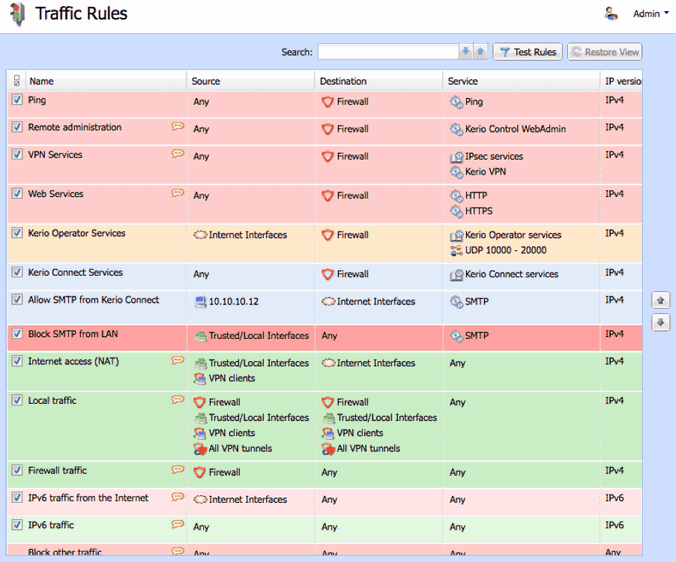
Task: Click the HTTPS service icon
Action: coord(456,211)
